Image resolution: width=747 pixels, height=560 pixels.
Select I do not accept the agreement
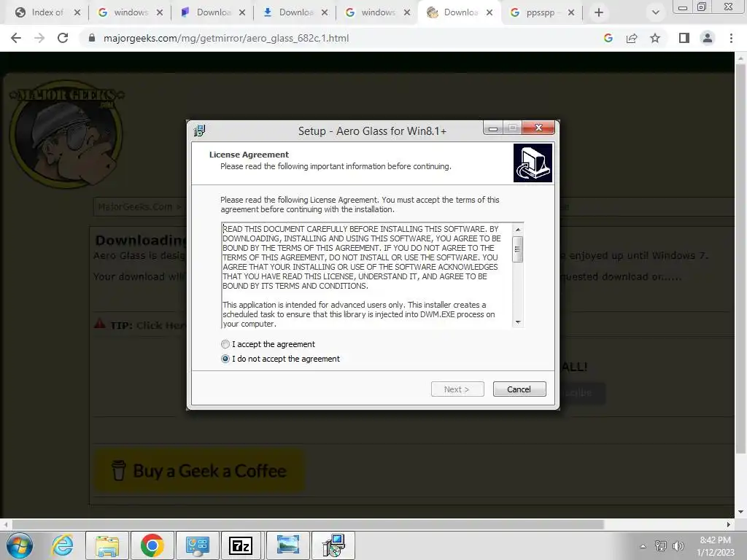pos(225,359)
